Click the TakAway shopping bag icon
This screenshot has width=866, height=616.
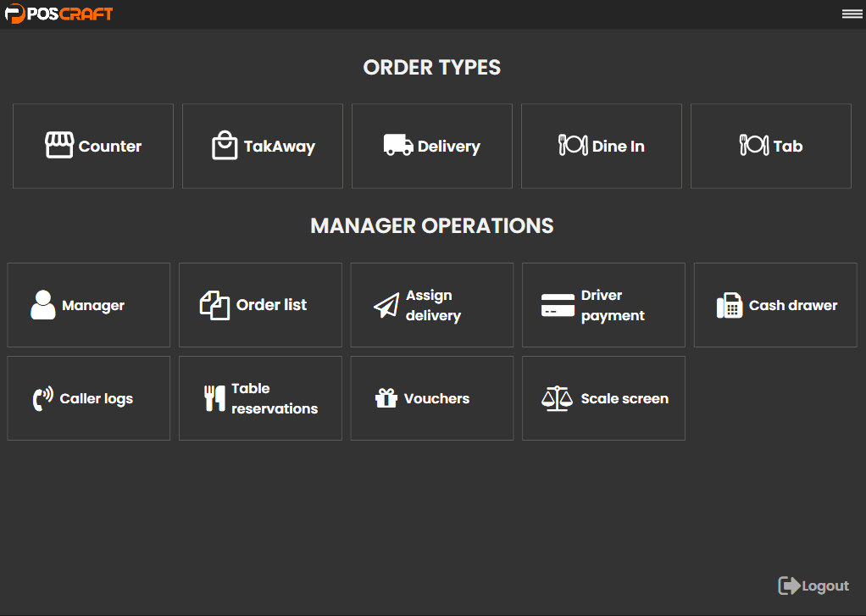click(x=225, y=146)
